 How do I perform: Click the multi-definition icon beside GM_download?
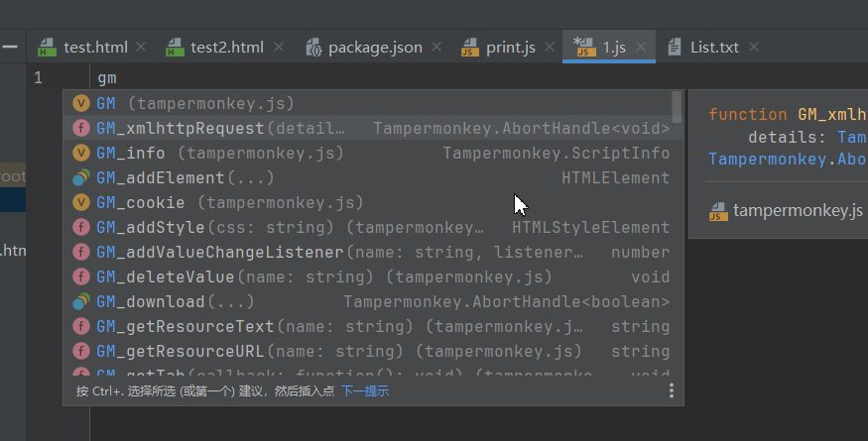pyautogui.click(x=81, y=301)
